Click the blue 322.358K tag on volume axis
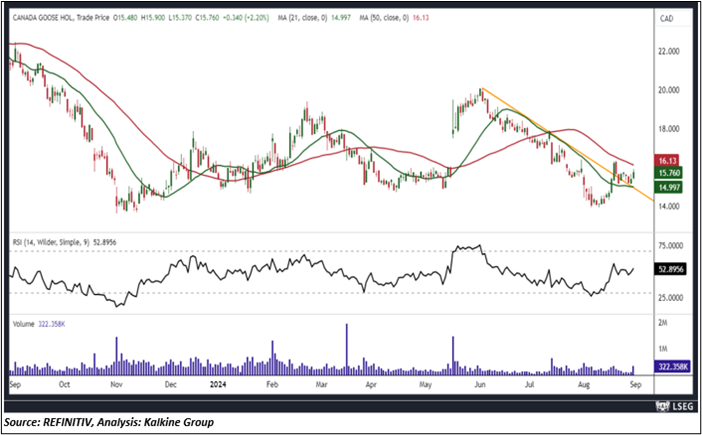 point(670,367)
